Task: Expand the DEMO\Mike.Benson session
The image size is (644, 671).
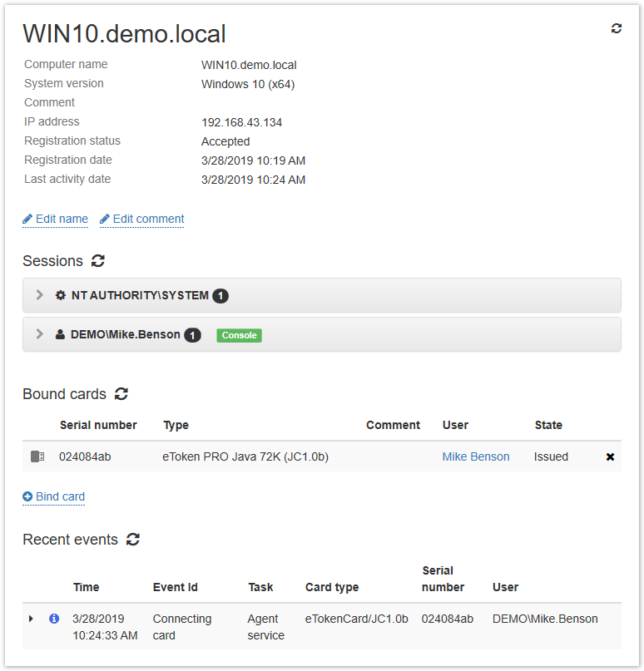Action: [x=39, y=334]
